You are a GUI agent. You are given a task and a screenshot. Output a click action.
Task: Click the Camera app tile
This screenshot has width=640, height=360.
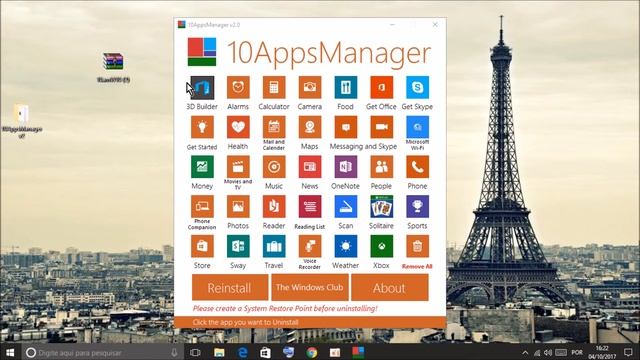[x=310, y=87]
